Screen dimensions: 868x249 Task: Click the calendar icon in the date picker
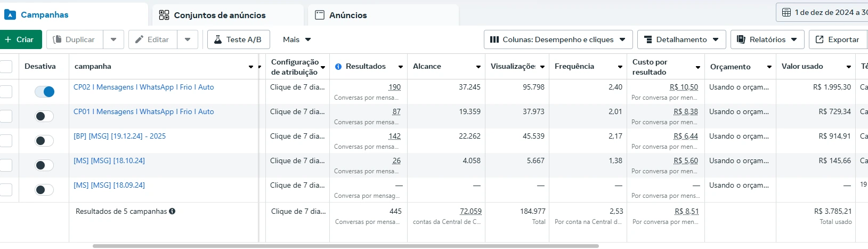[x=786, y=12]
